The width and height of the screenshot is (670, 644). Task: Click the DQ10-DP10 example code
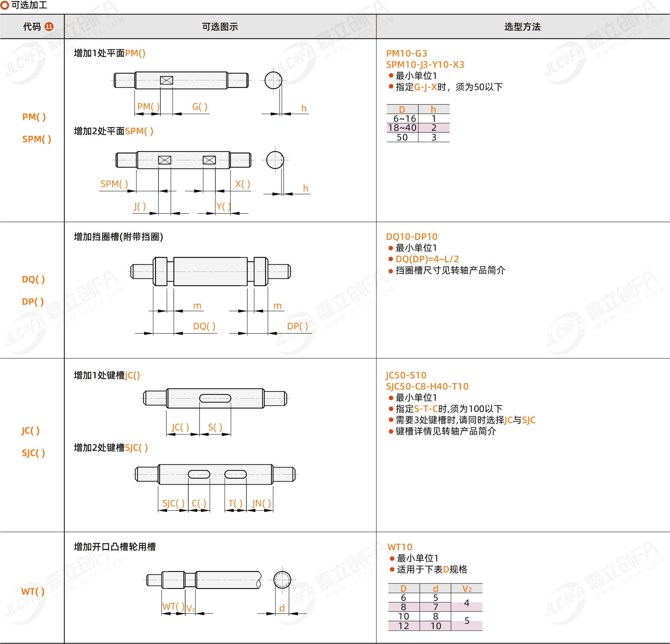(411, 237)
